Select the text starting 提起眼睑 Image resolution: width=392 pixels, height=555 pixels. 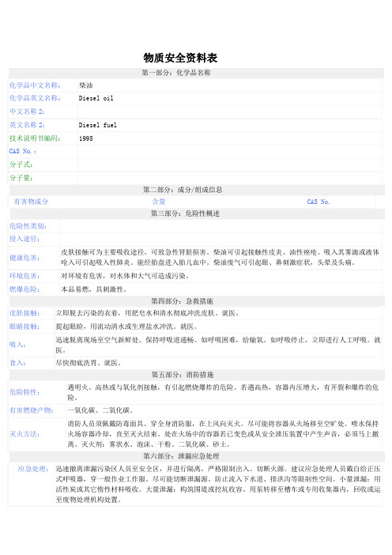(x=126, y=327)
